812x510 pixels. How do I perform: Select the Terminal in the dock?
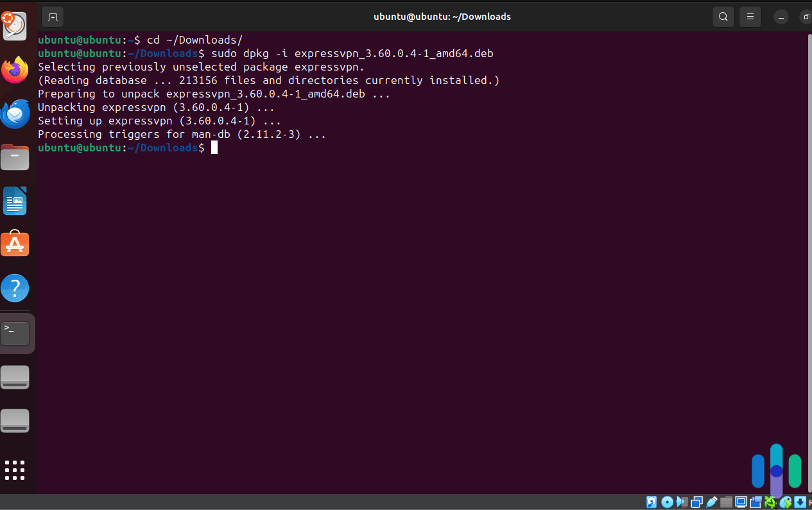point(15,332)
